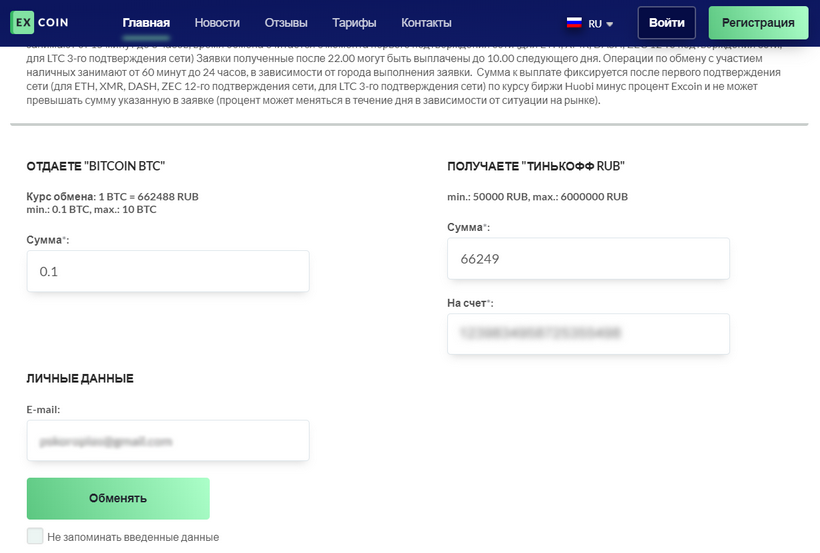The height and width of the screenshot is (553, 820).
Task: Click the Войти button
Action: [x=667, y=22]
